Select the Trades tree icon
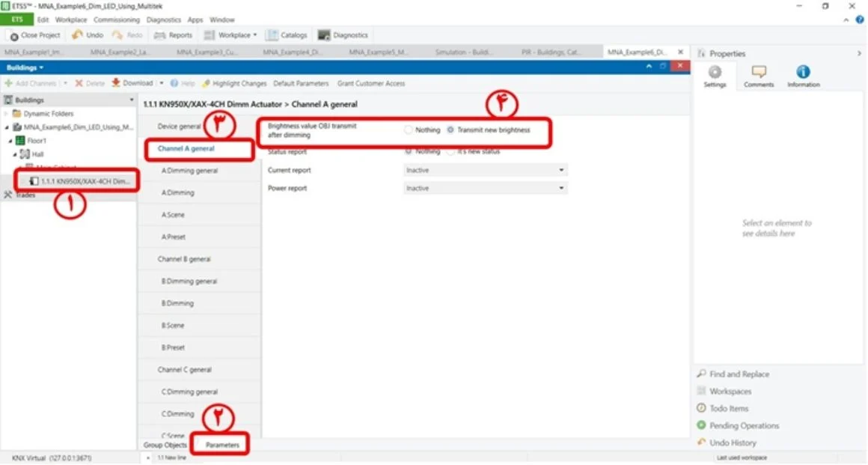Image resolution: width=868 pixels, height=465 pixels. pyautogui.click(x=7, y=195)
